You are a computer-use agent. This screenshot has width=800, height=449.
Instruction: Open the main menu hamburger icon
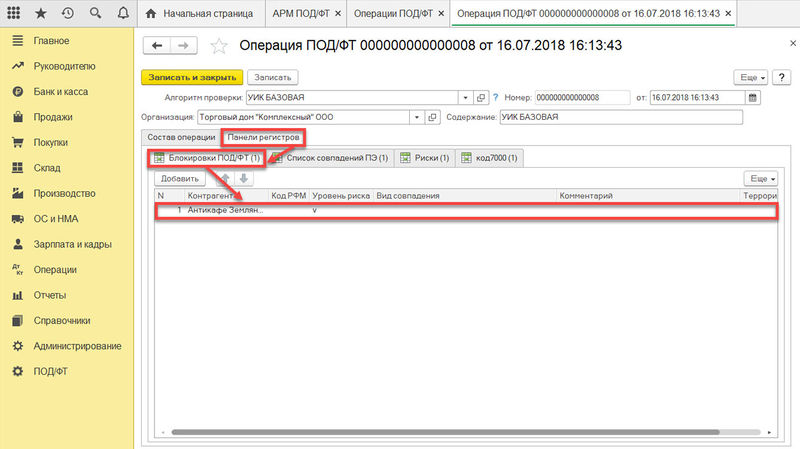tap(16, 15)
